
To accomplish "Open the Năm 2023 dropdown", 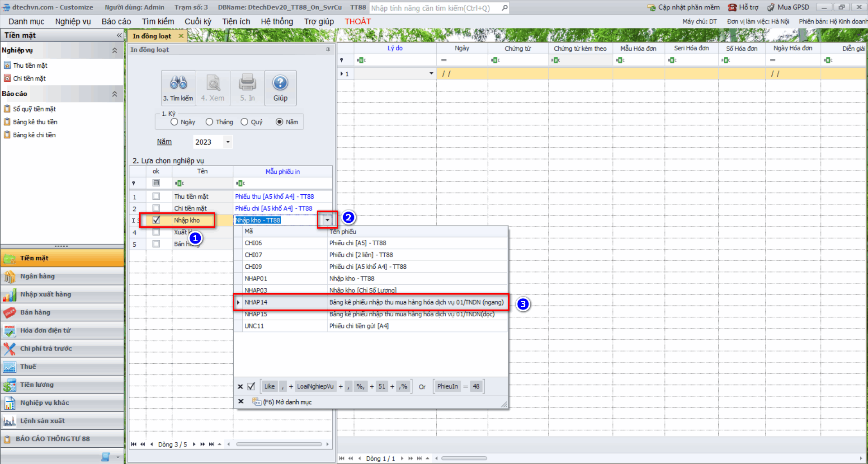I will tap(228, 142).
